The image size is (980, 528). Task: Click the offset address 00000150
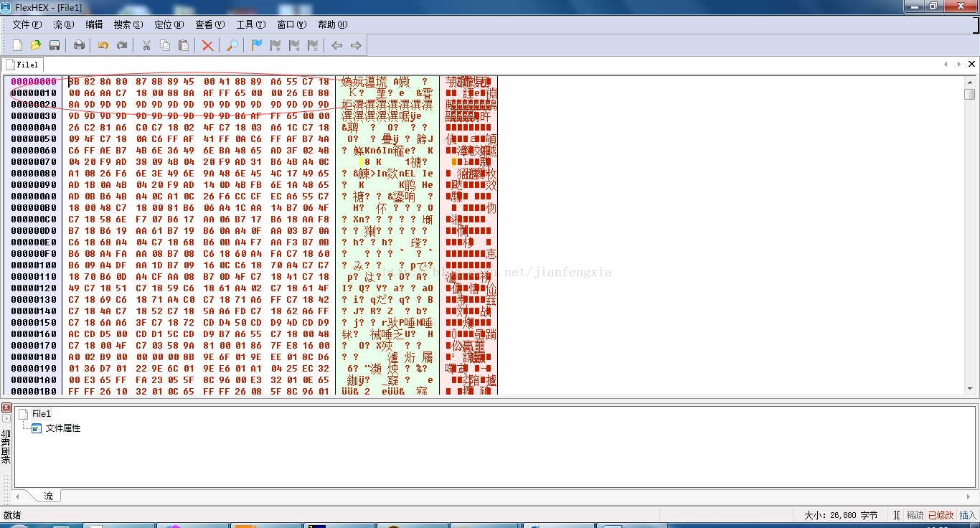tap(34, 323)
